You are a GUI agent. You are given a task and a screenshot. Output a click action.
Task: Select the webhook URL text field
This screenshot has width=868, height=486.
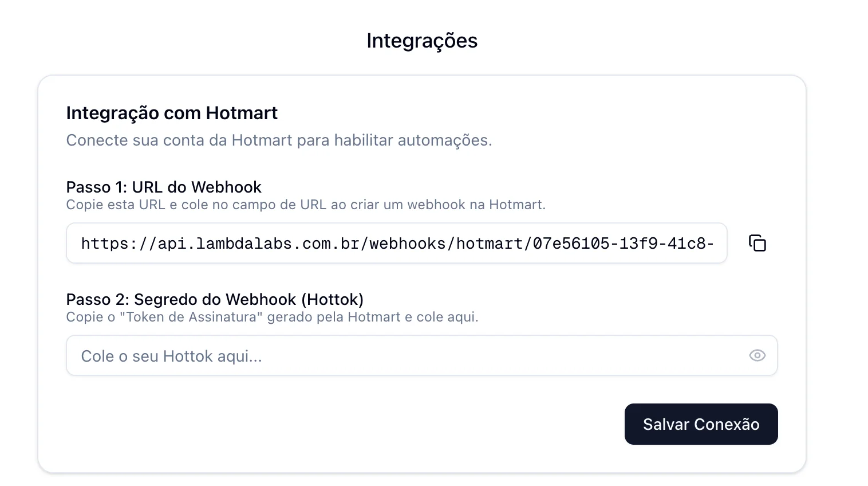click(x=397, y=243)
